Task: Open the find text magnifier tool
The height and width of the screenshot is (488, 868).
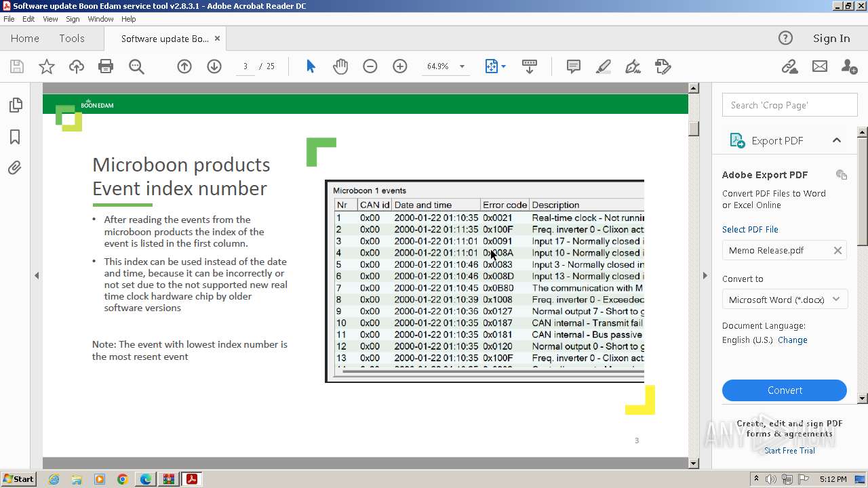Action: tap(136, 66)
